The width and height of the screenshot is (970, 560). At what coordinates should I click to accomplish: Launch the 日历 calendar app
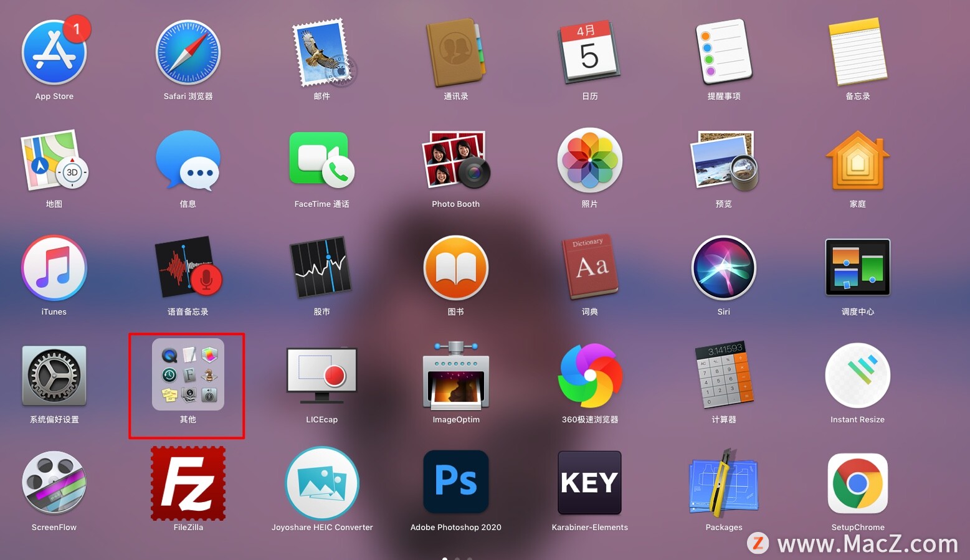point(589,52)
